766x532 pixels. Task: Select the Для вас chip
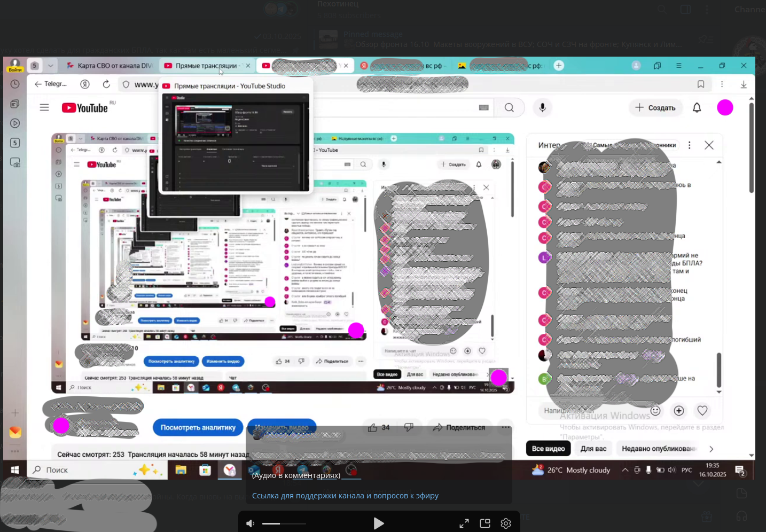tap(593, 449)
